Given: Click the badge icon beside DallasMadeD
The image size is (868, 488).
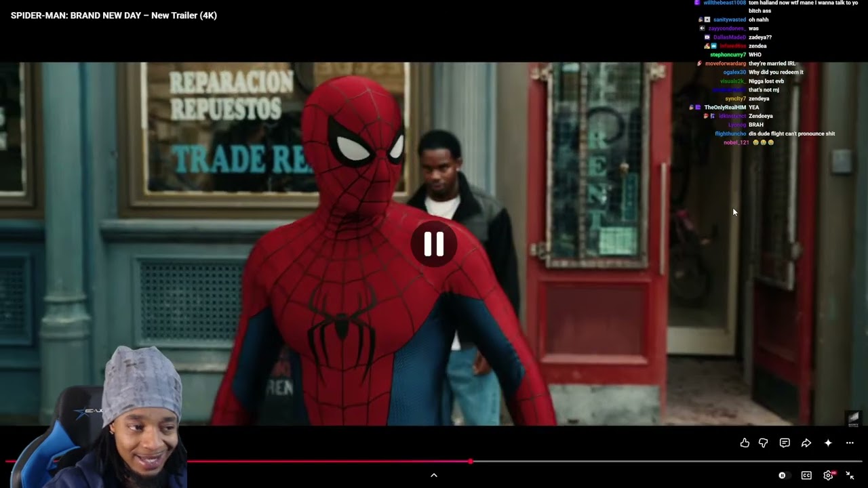Looking at the screenshot, I should click(x=707, y=37).
